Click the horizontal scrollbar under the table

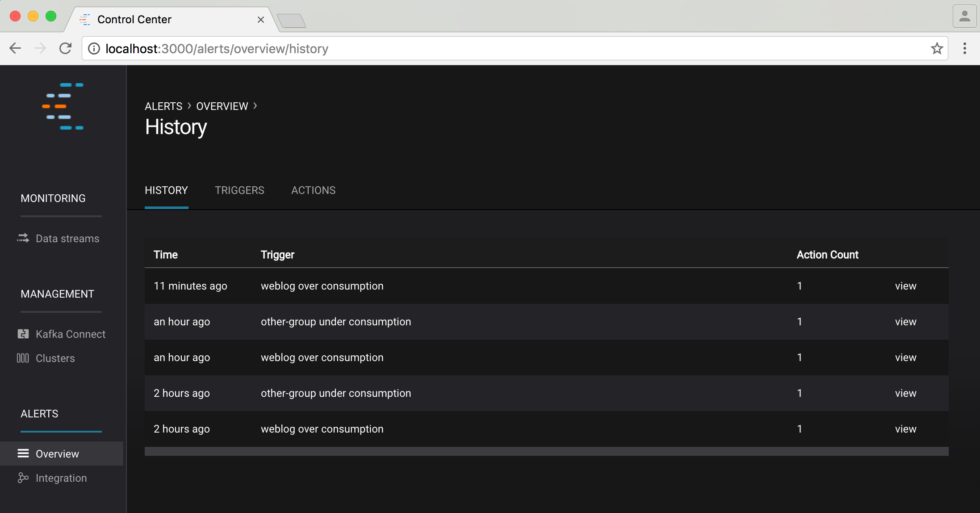point(546,451)
